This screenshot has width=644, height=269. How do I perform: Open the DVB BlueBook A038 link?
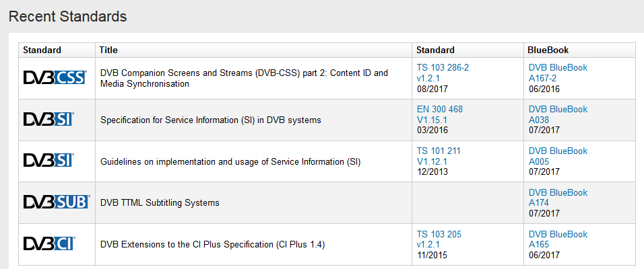(558, 114)
